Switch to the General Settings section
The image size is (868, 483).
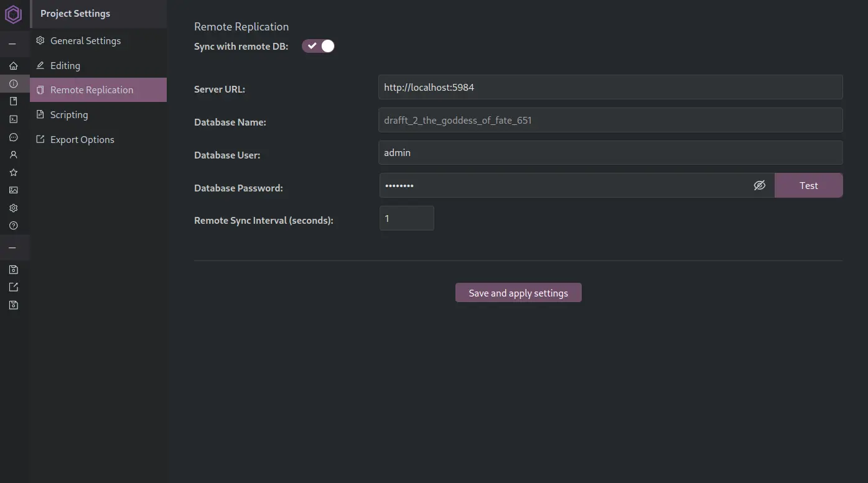[85, 40]
